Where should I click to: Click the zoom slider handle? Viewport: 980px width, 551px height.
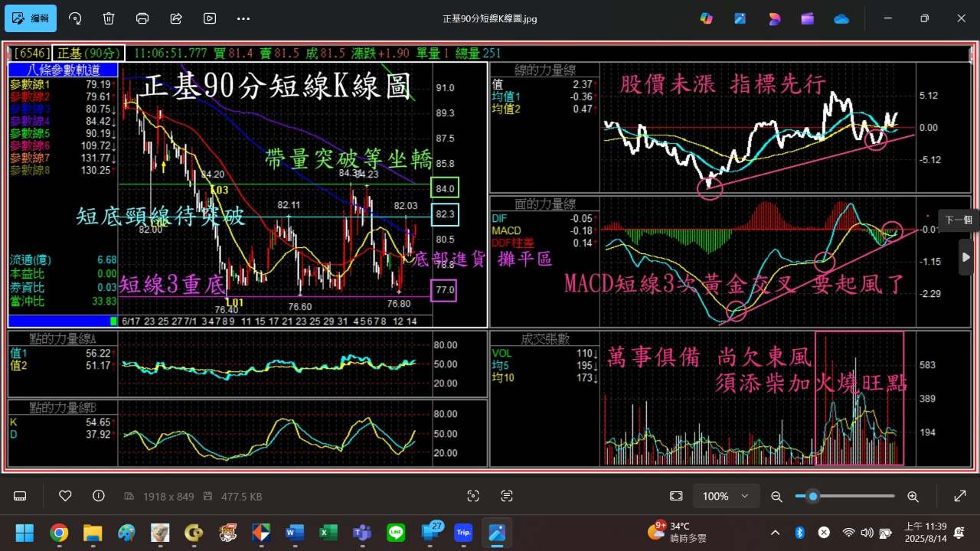click(x=813, y=496)
